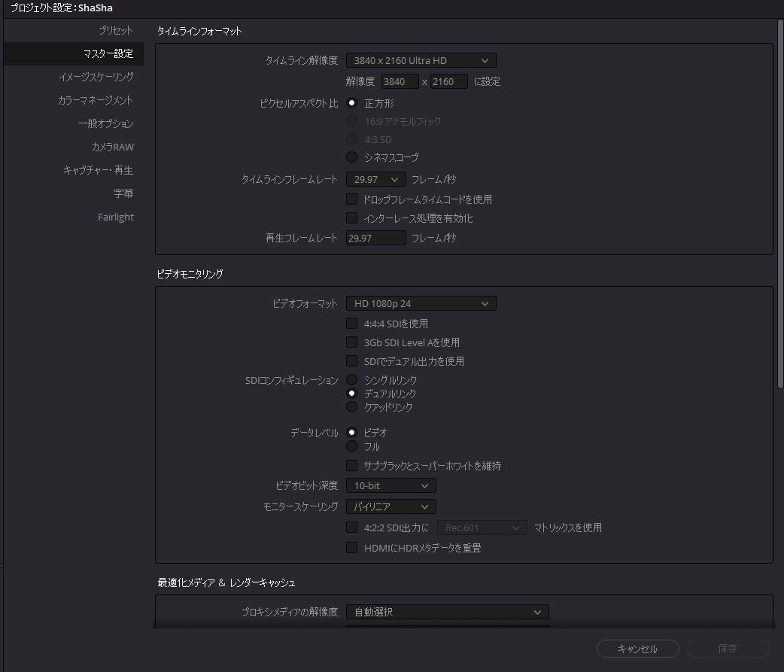The image size is (784, 672).
Task: Check the 4:4:4 SDIを使用 option
Action: point(351,324)
